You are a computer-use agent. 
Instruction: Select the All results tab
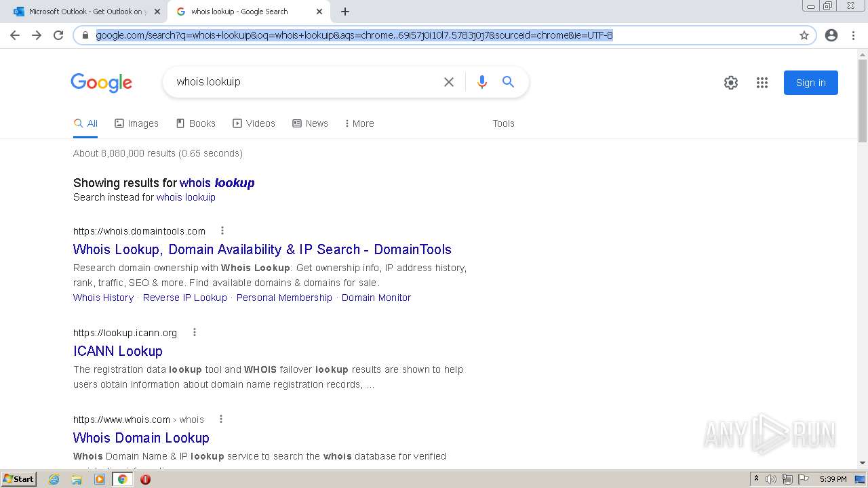pos(85,123)
